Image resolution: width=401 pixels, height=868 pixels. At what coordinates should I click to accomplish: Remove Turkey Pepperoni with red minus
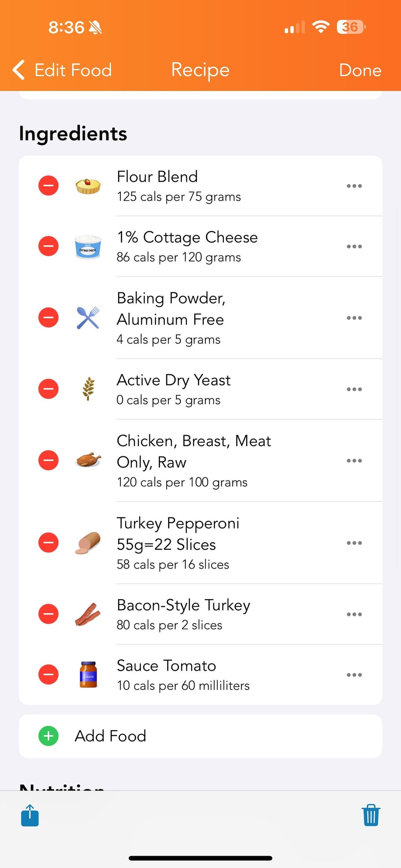pos(49,543)
